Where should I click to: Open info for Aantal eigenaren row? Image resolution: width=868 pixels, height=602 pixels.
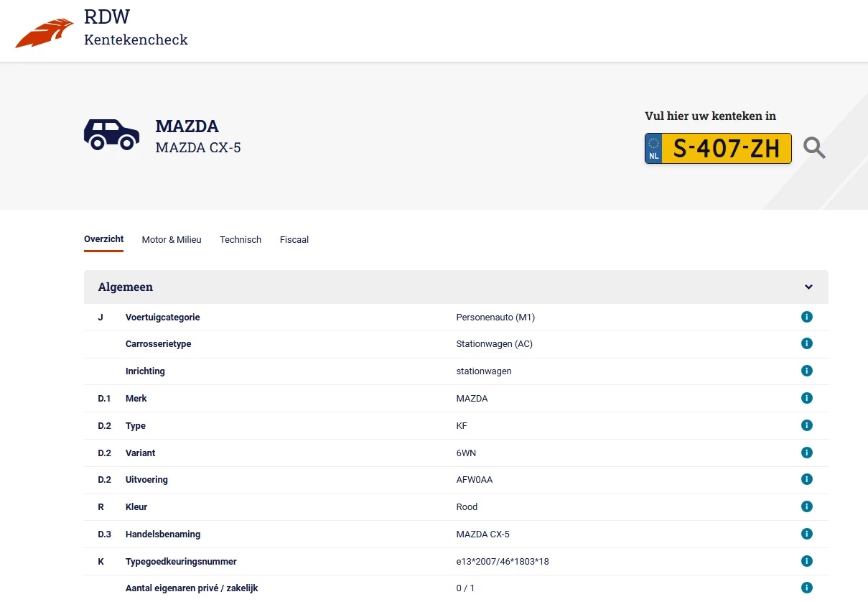coord(806,588)
